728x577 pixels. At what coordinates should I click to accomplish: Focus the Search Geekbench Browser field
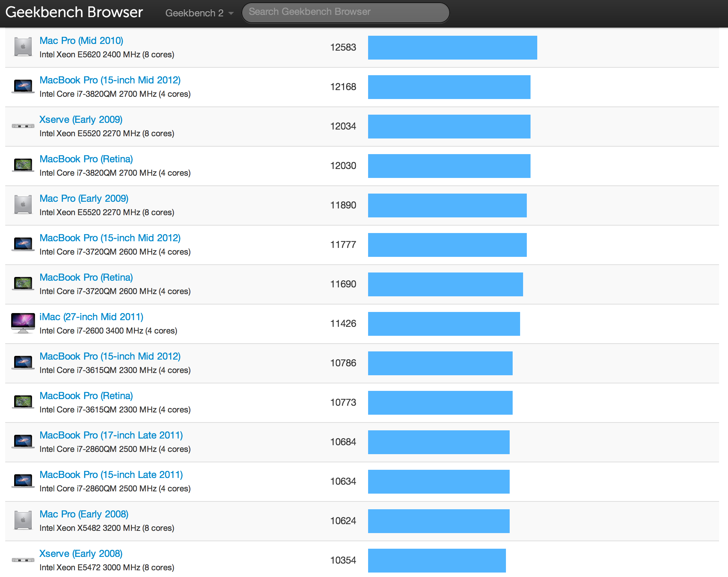tap(345, 13)
